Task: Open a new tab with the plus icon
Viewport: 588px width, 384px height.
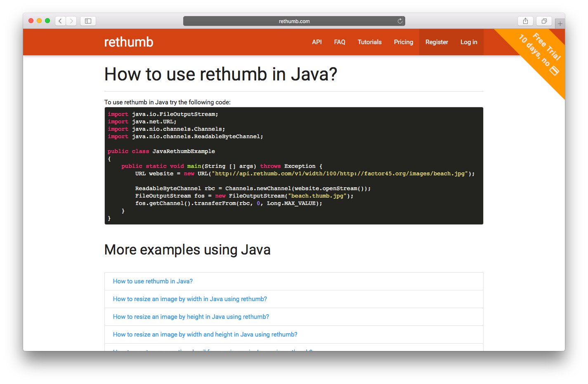Action: (560, 24)
